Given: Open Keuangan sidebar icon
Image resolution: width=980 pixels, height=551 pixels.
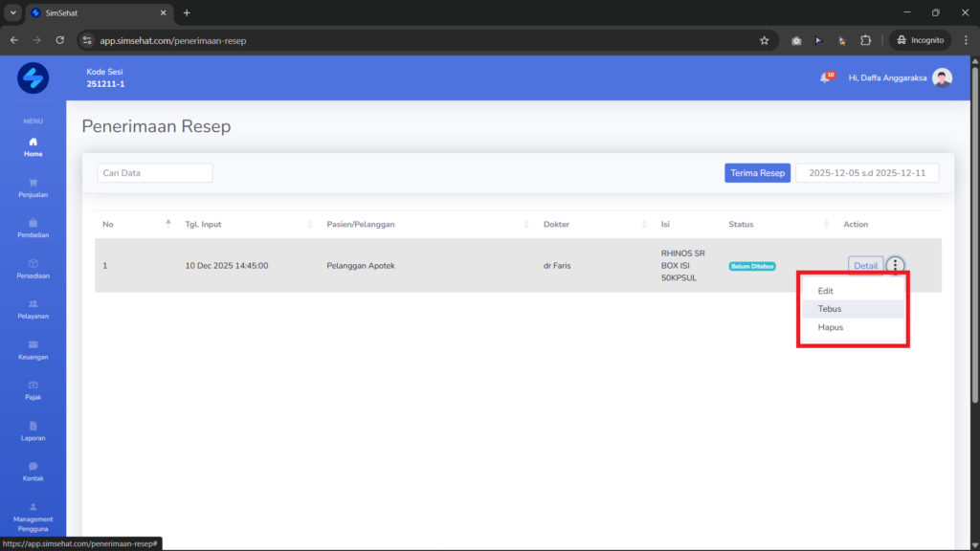Looking at the screenshot, I should (x=33, y=344).
